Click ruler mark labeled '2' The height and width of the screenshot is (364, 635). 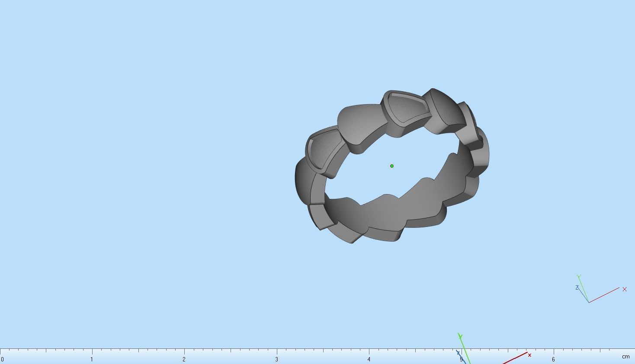[x=184, y=359]
